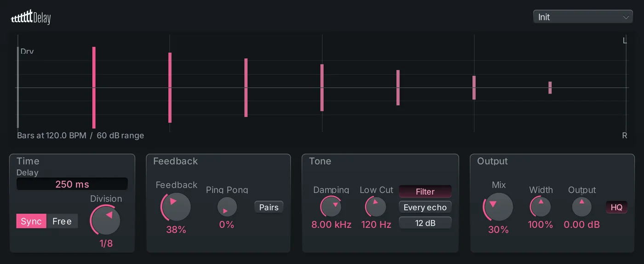Click the 60 dB range label
This screenshot has width=644, height=264.
(120, 135)
